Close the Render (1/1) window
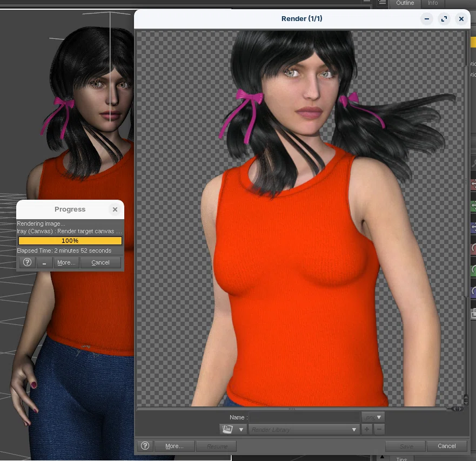Screen dimensions: 476x461 [x=461, y=19]
